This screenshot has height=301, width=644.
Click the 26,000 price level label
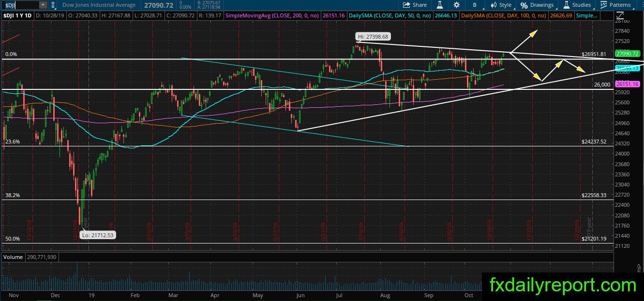pyautogui.click(x=602, y=85)
